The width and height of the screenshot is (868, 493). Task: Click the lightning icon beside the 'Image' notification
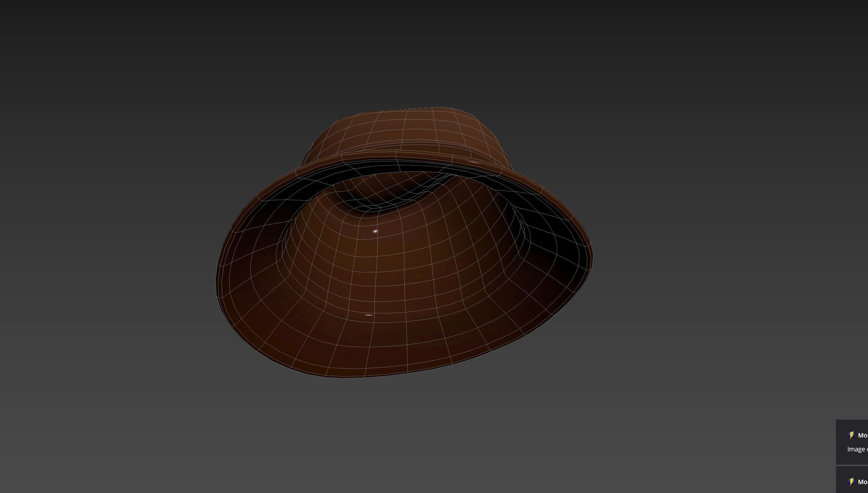click(x=851, y=435)
